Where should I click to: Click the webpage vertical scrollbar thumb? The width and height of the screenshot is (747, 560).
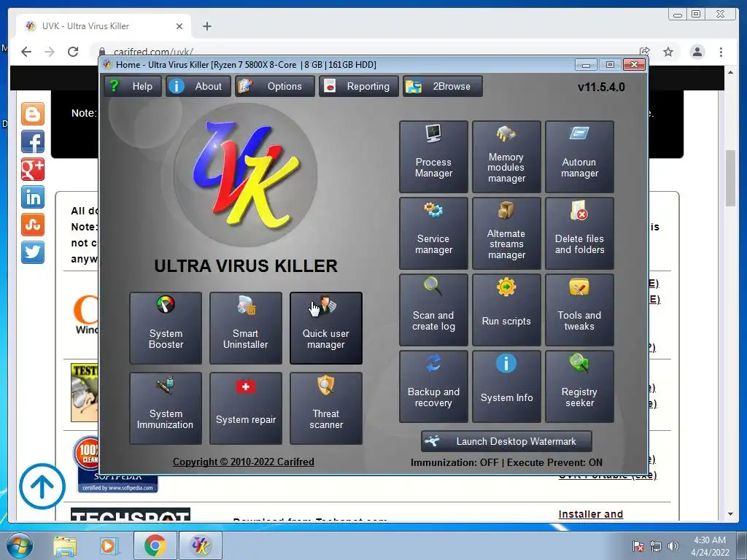pyautogui.click(x=730, y=178)
